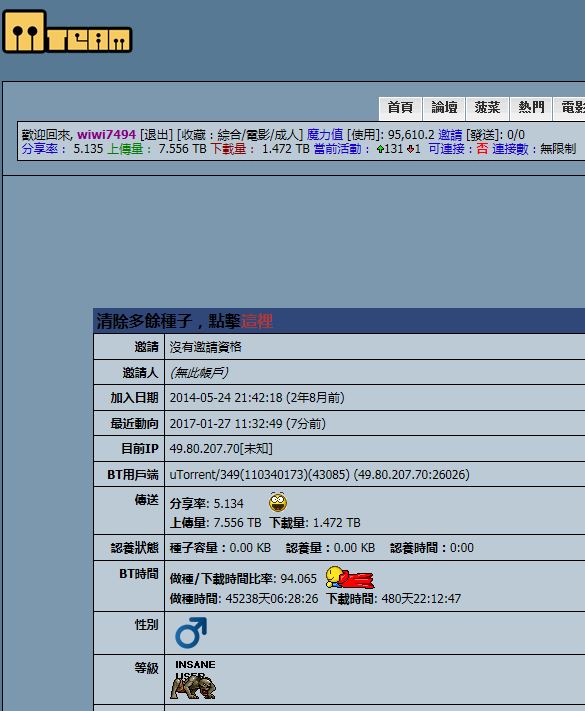Viewport: 585px width, 711px height.
Task: Click the M-Team logo
Action: (x=67, y=32)
